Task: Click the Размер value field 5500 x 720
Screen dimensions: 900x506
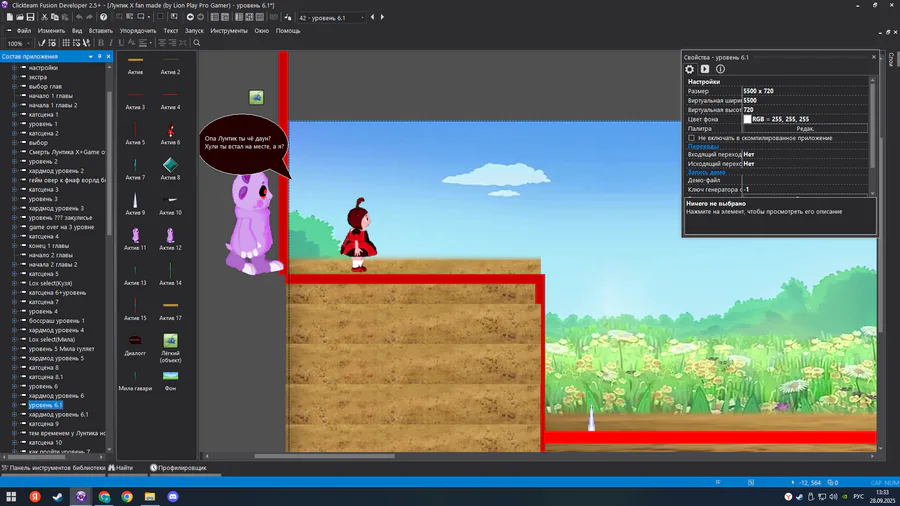Action: [x=805, y=91]
